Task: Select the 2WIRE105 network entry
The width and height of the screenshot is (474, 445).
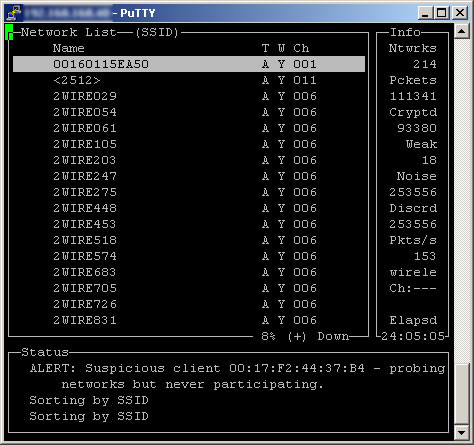Action: coord(85,144)
